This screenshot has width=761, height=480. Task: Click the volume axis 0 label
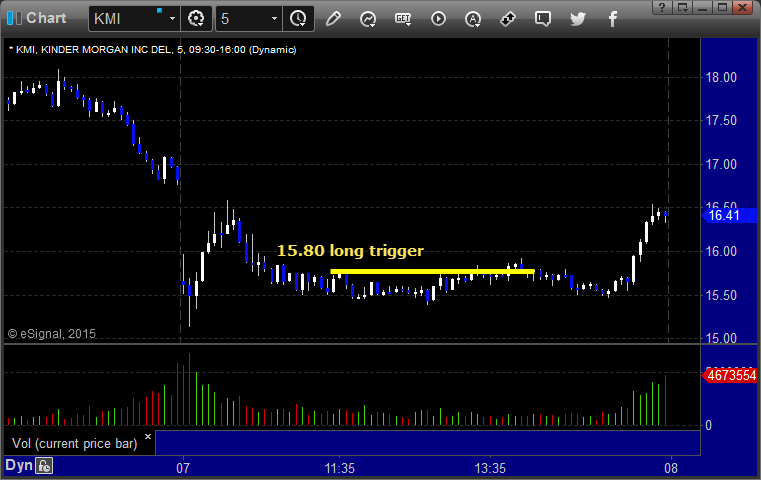click(709, 426)
